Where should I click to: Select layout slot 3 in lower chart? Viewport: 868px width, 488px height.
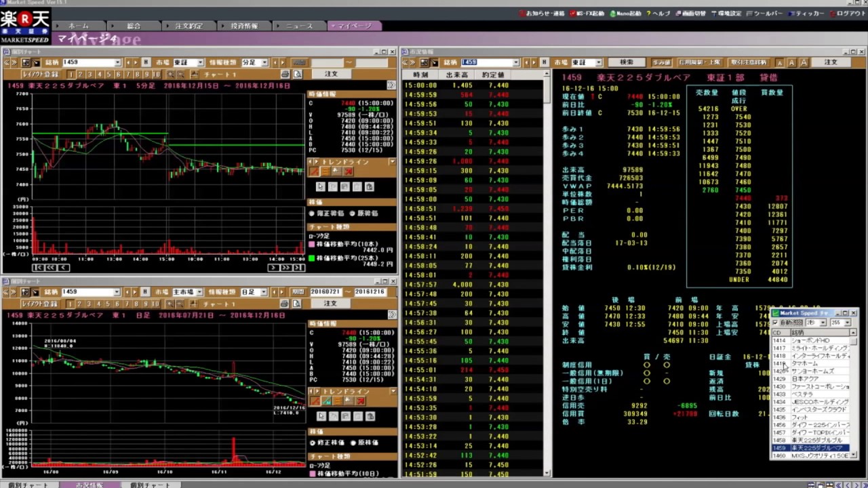tap(90, 304)
